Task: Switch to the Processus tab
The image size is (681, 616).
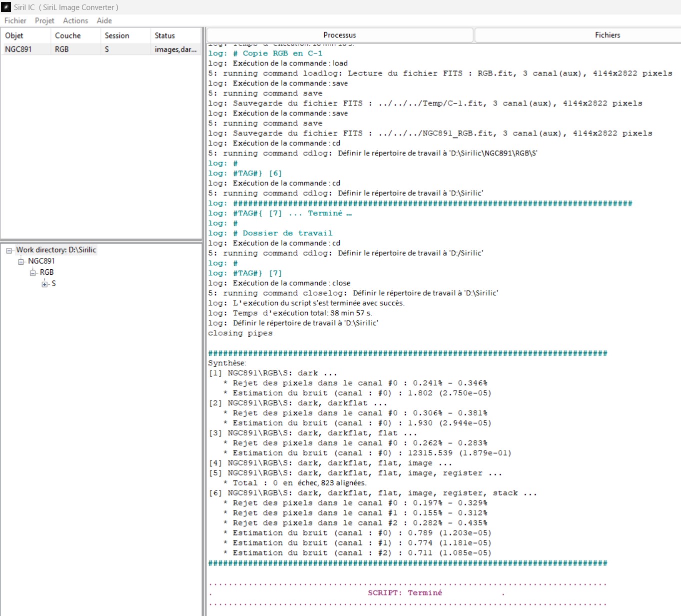Action: click(340, 35)
